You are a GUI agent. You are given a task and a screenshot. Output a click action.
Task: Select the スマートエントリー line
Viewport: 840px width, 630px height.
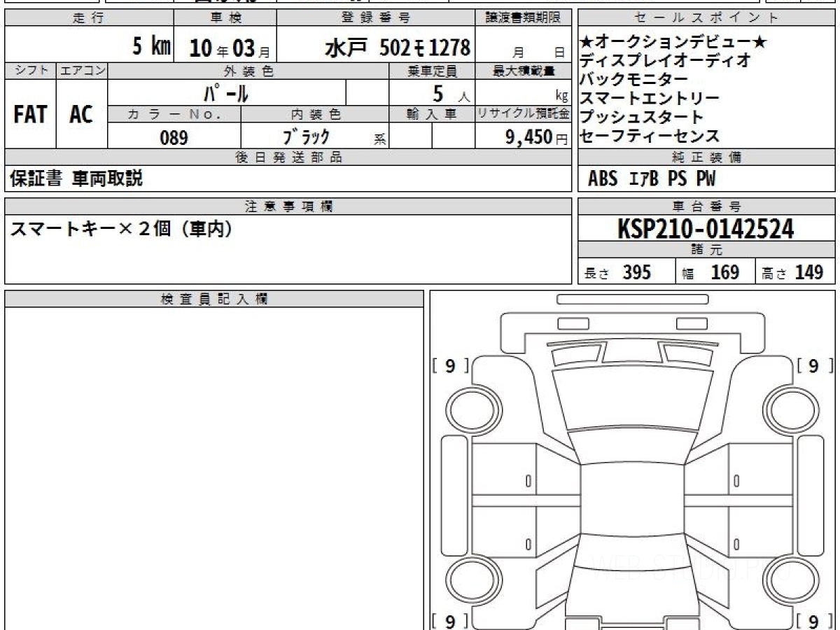(x=650, y=99)
